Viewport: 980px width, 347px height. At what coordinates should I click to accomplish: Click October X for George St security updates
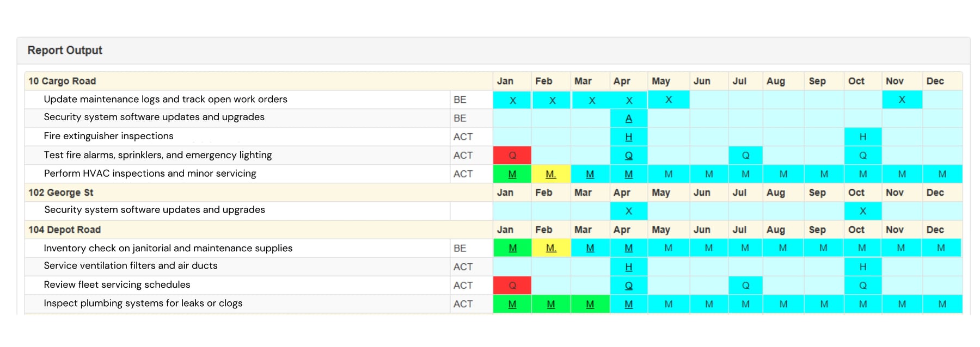pos(863,211)
